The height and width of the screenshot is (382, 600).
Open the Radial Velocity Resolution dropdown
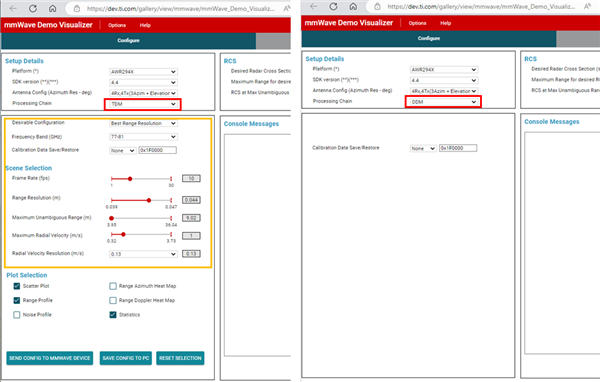click(x=143, y=254)
